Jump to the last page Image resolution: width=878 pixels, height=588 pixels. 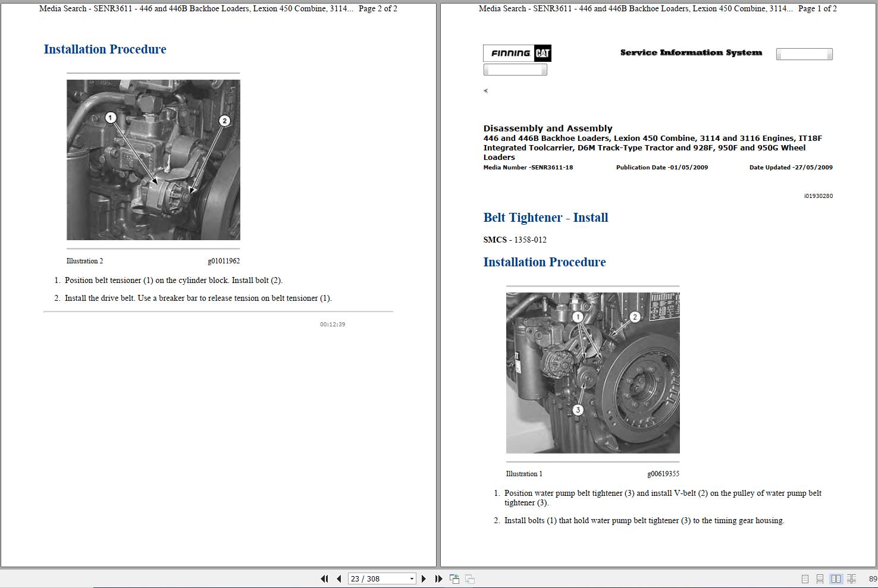[x=438, y=578]
